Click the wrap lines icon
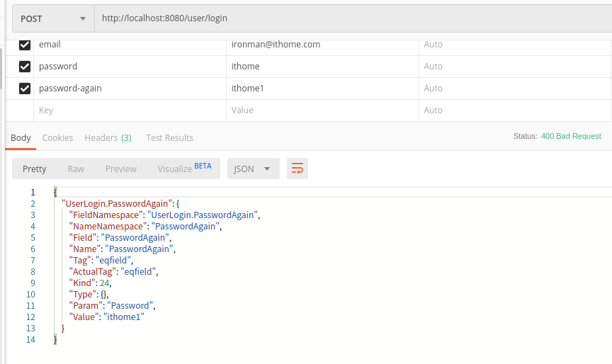612x364 pixels. 297,169
